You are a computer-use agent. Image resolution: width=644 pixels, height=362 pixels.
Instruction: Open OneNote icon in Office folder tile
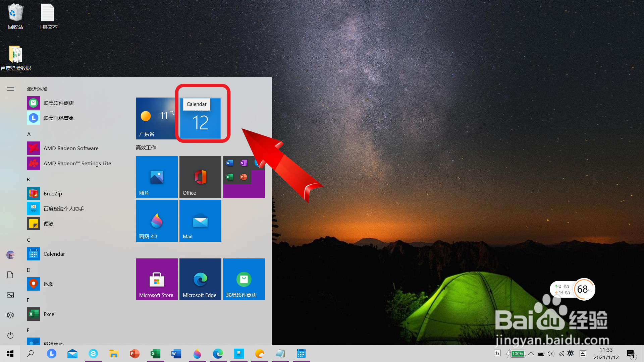[244, 163]
